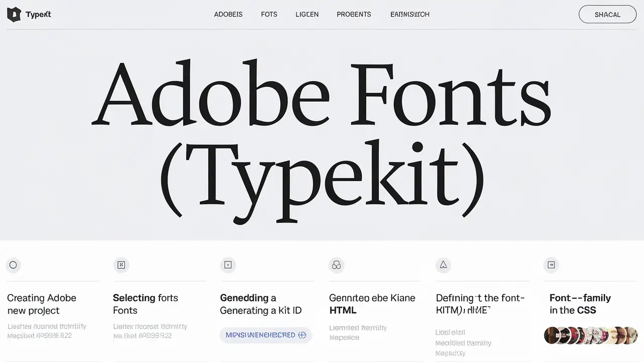Open the Creating Adobe new project card
Screen dimensions: 644x362
pos(42,304)
